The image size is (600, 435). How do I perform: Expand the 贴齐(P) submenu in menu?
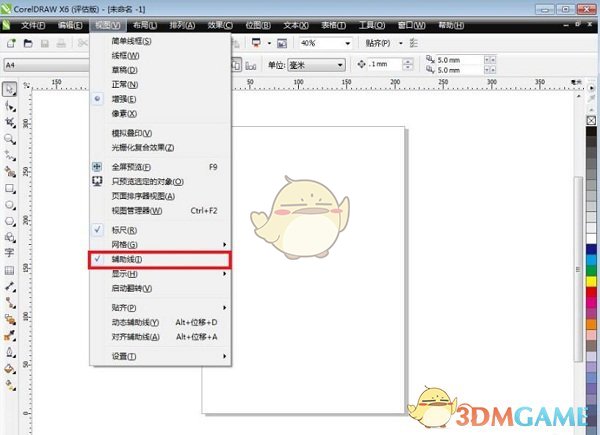point(160,308)
